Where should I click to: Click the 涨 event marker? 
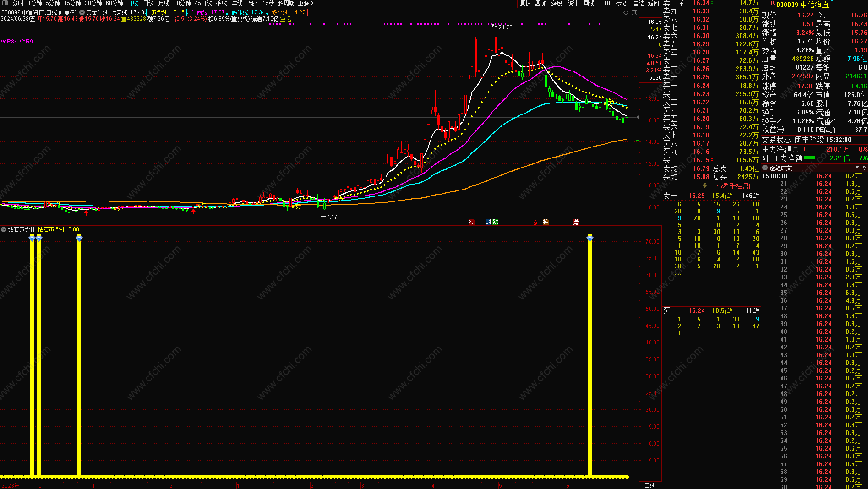pyautogui.click(x=471, y=222)
